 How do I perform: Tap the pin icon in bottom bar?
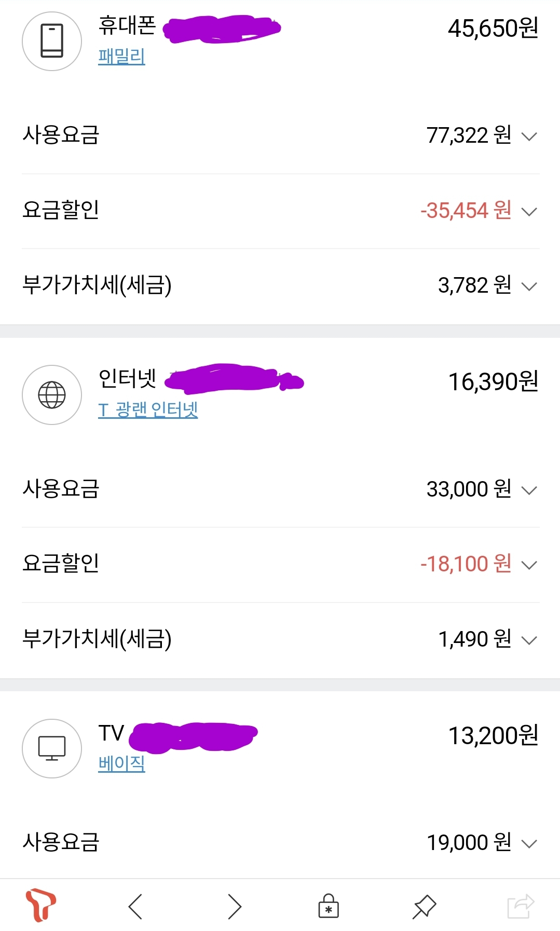(x=424, y=907)
